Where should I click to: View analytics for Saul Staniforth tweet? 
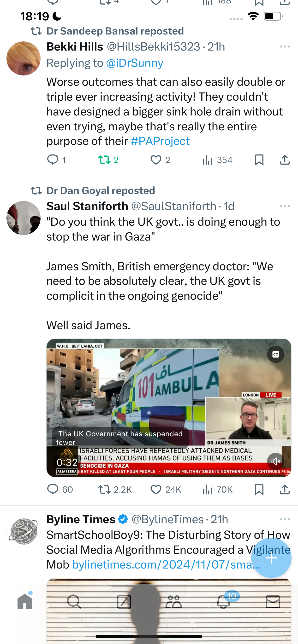point(217,489)
